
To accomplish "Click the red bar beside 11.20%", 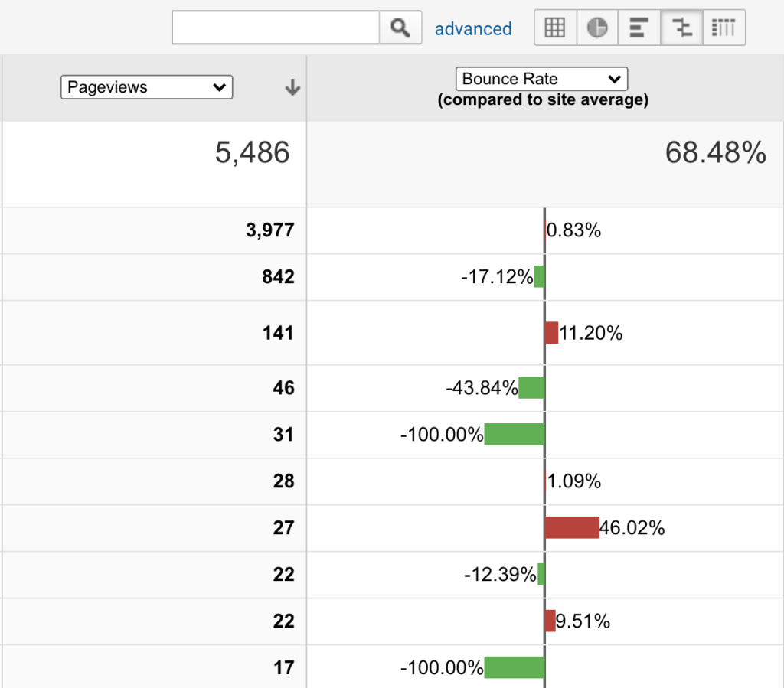I will point(551,333).
